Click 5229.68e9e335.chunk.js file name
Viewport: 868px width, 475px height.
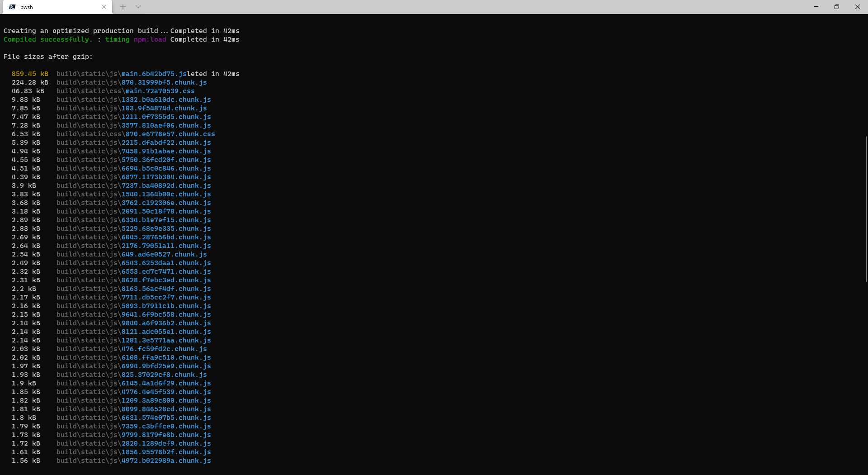point(166,228)
